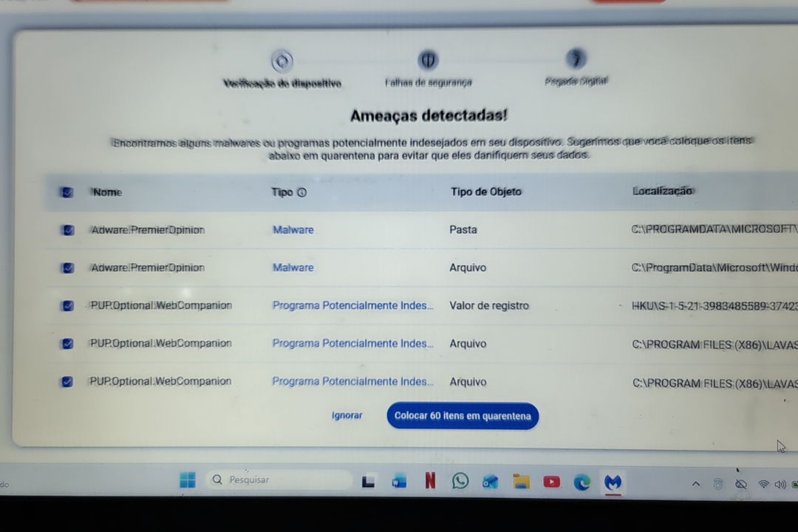Screen dimensions: 798x532
Task: Click the tray icon beside the hidden-icons chevron
Action: click(x=718, y=484)
